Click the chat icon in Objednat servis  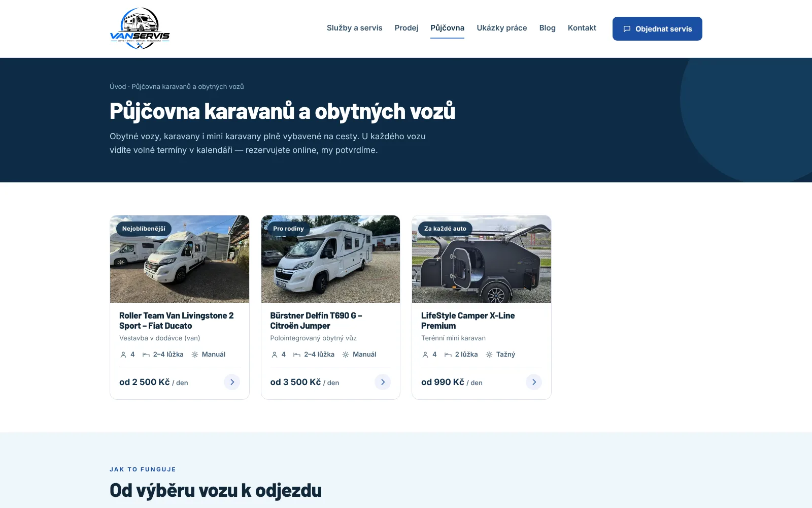point(627,29)
